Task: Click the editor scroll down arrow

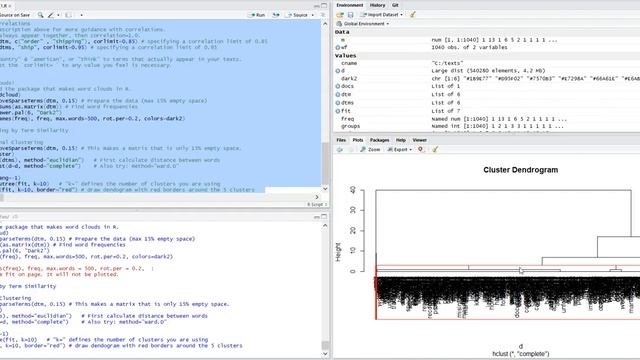Action: pos(325,189)
